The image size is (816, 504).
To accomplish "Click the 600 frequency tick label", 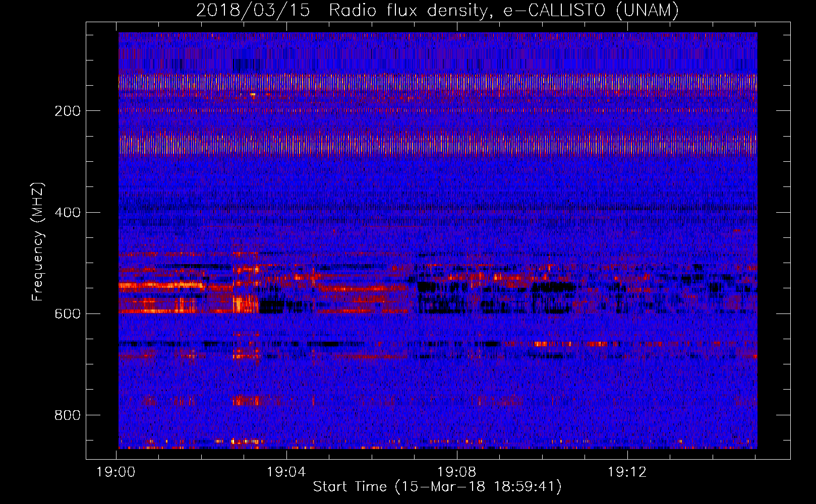I will pyautogui.click(x=68, y=313).
